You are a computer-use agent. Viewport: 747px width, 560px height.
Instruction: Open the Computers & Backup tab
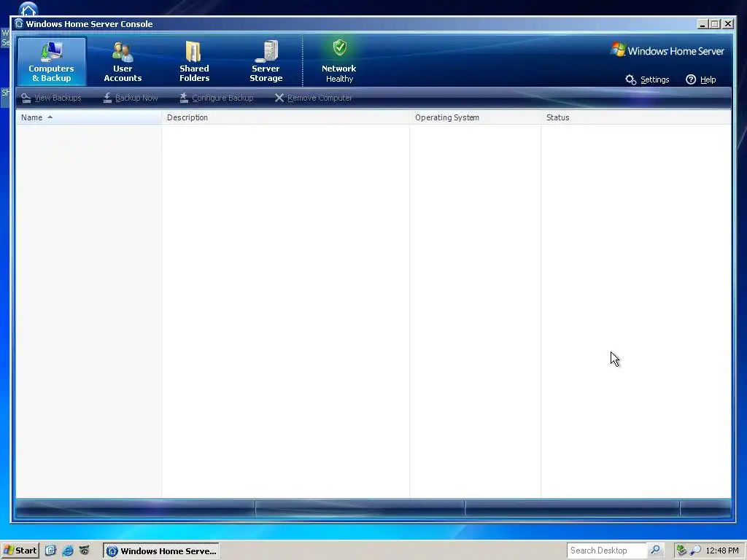click(52, 61)
